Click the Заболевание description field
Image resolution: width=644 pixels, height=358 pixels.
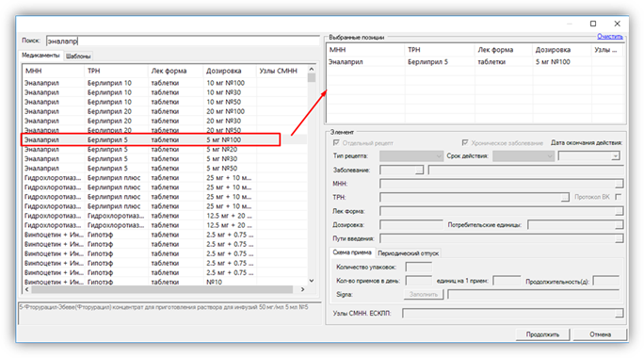[x=525, y=170]
